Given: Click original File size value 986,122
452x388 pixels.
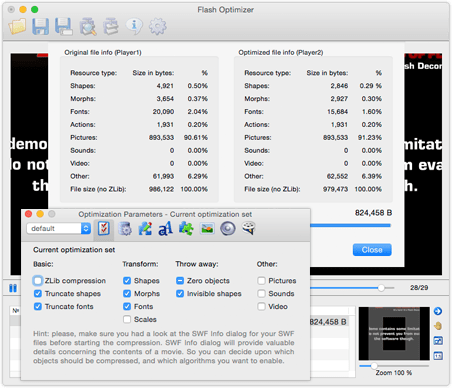Looking at the screenshot, I should tap(161, 189).
